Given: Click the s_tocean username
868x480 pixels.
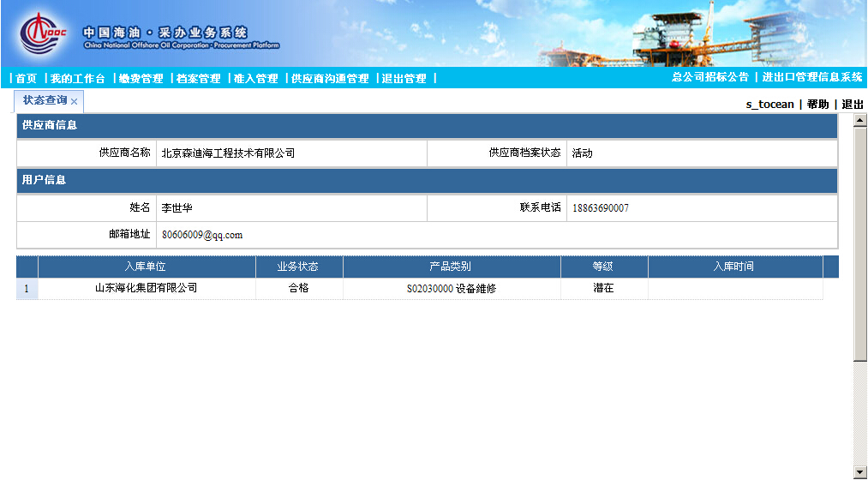Looking at the screenshot, I should pyautogui.click(x=769, y=104).
